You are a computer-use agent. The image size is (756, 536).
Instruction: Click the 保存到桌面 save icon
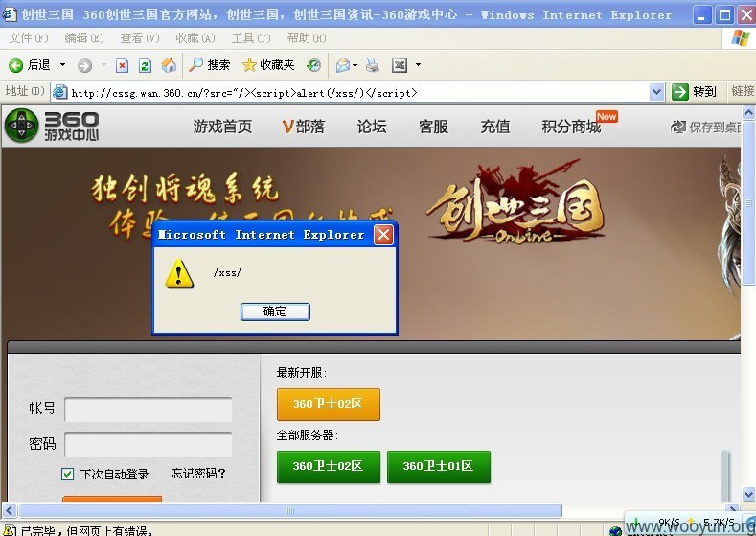pos(678,127)
